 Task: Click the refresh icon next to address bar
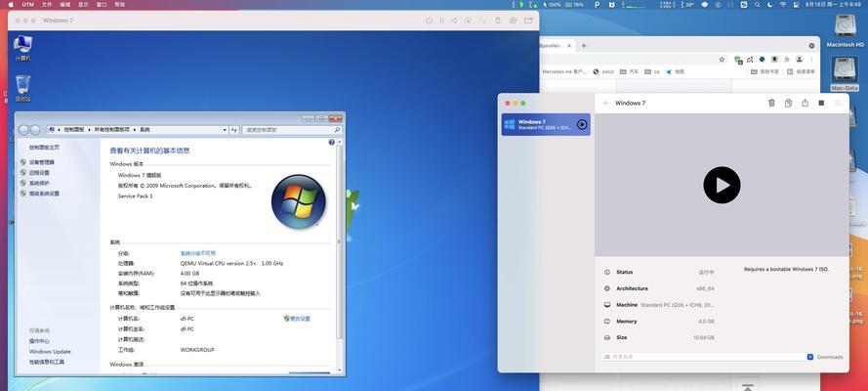[234, 130]
